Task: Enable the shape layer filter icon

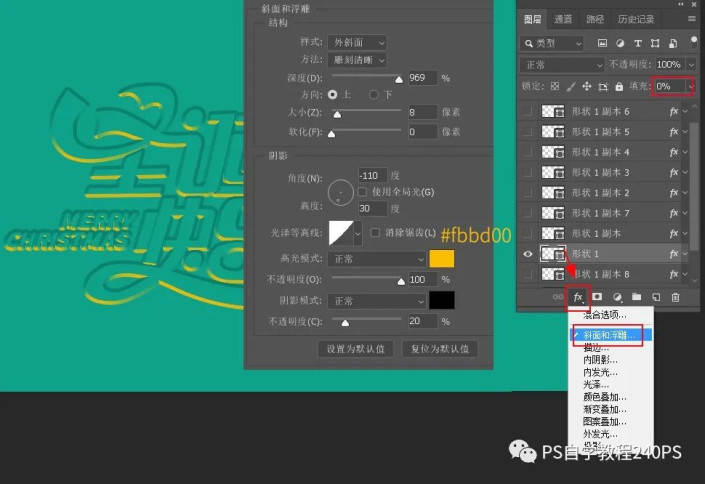Action: 655,43
